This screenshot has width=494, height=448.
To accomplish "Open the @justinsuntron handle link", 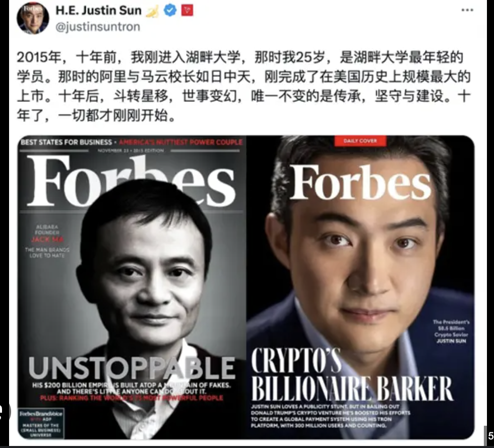I will tap(98, 26).
